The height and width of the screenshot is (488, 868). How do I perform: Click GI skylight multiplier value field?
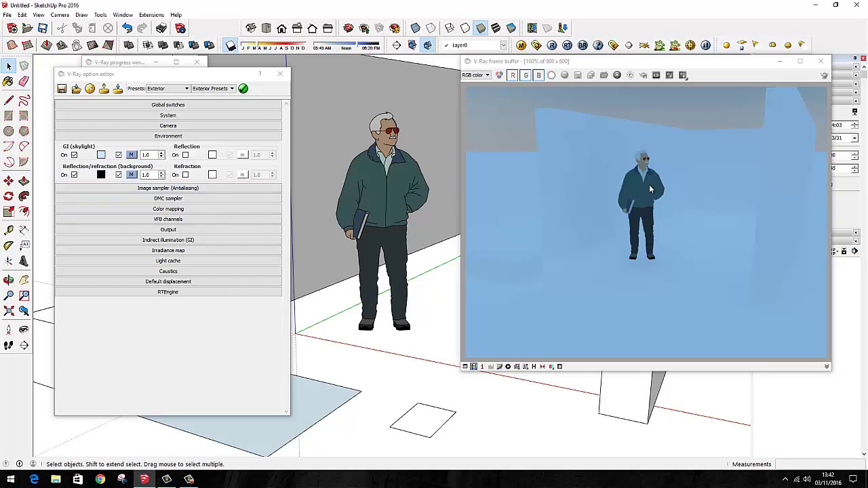coord(149,155)
